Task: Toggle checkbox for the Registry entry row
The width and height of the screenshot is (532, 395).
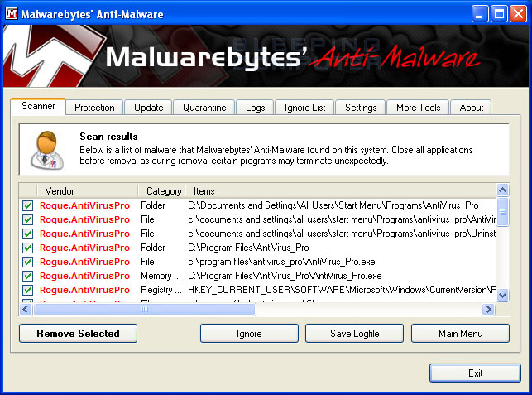Action: pyautogui.click(x=27, y=290)
